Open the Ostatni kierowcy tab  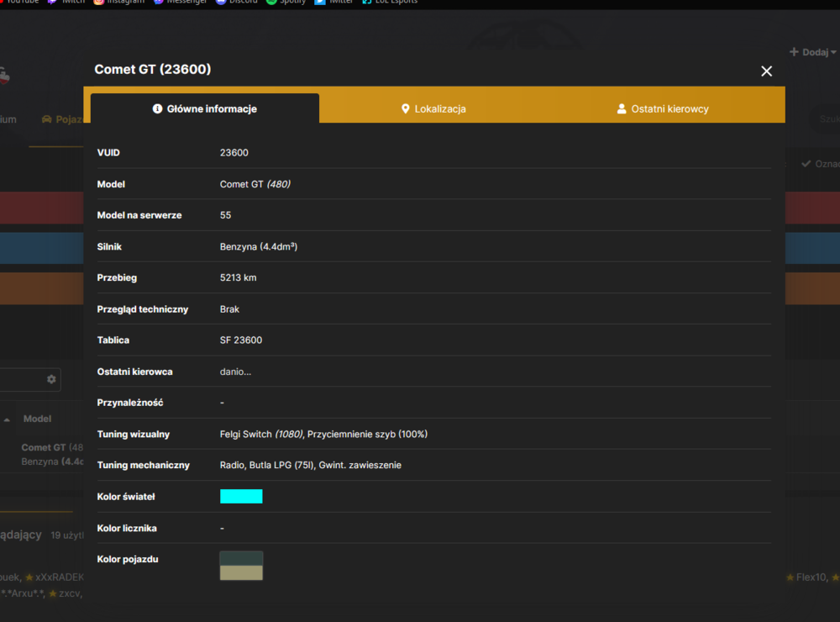tap(664, 109)
